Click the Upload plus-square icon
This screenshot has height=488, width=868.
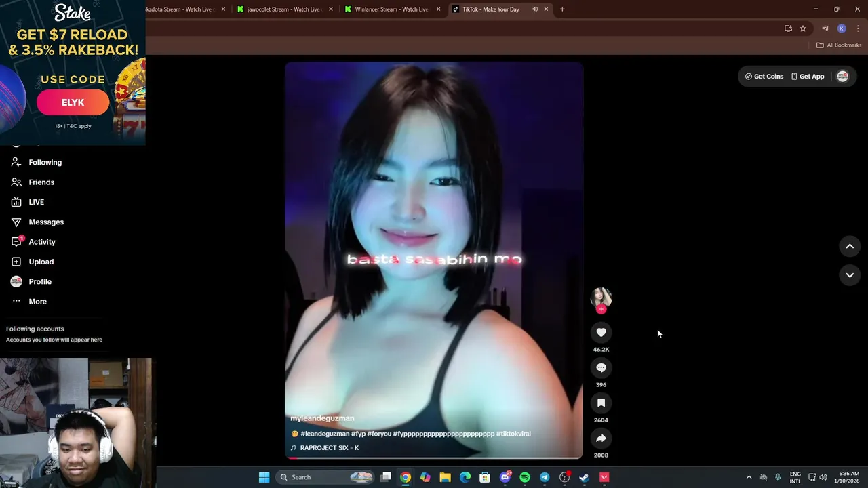tap(16, 262)
